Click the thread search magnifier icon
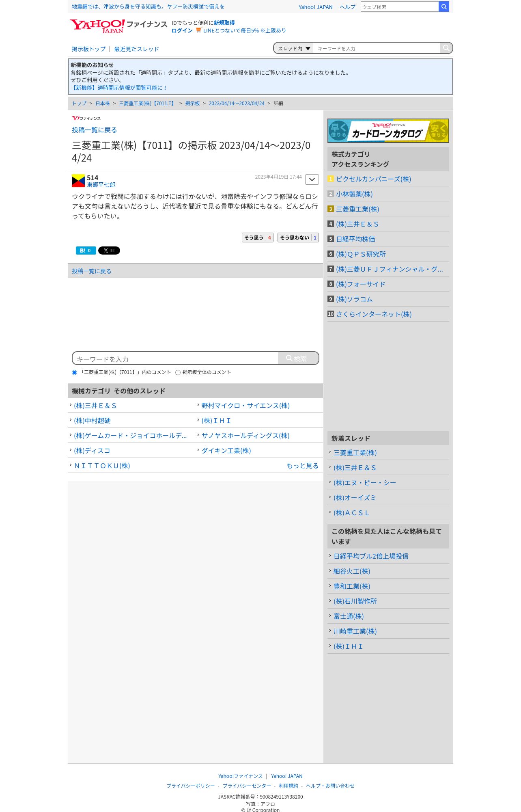This screenshot has width=521, height=812. 446,48
